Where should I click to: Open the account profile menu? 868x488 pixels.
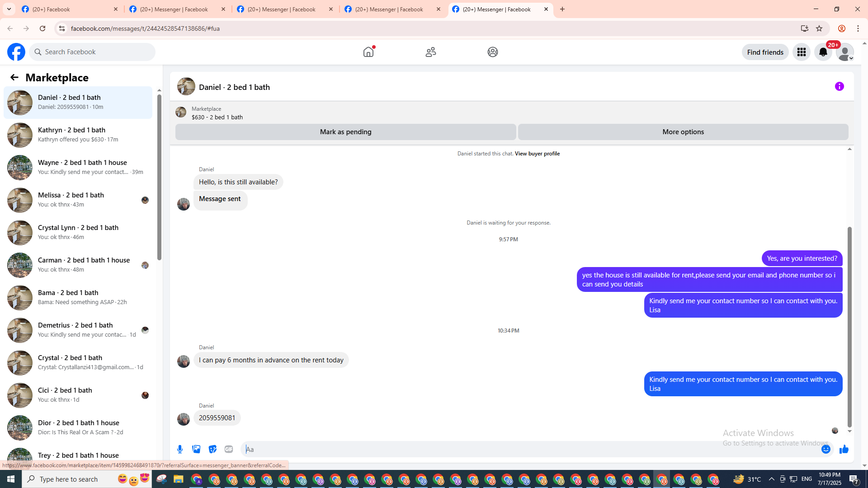(845, 52)
